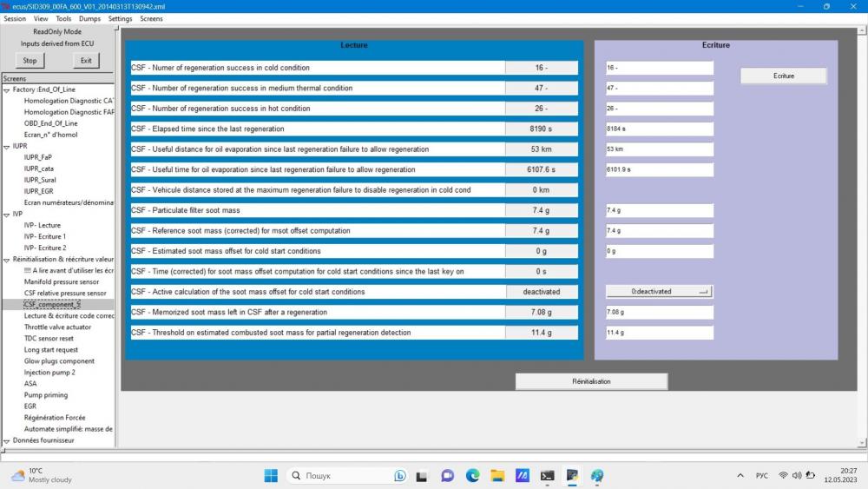Click the Ecriture write button
This screenshot has width=868, height=489.
pos(783,76)
